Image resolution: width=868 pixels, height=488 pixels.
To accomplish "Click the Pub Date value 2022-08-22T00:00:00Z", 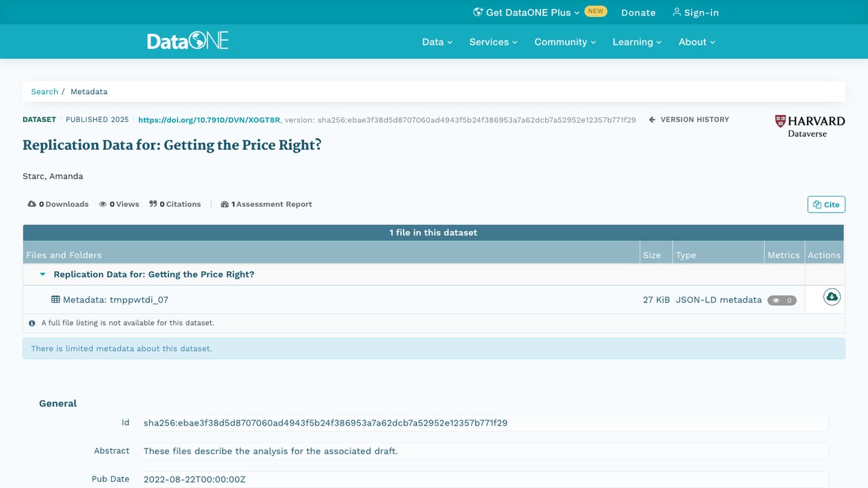I will tap(484, 479).
